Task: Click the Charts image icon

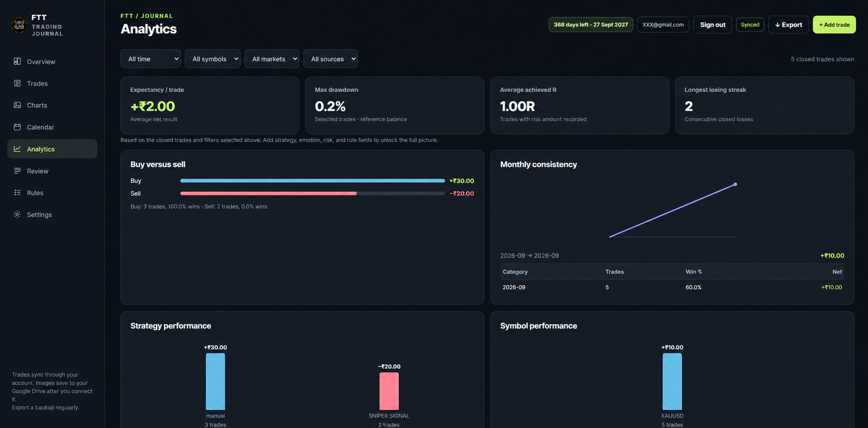Action: click(x=17, y=105)
